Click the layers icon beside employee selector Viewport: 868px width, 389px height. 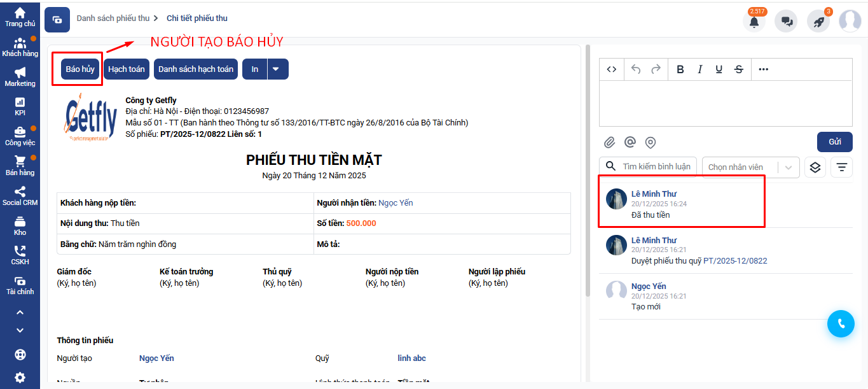[816, 167]
